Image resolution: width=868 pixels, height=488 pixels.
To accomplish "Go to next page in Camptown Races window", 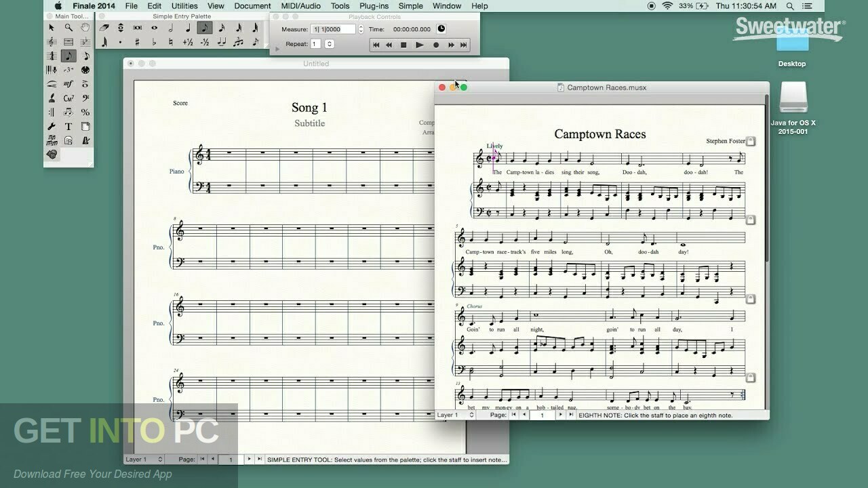I will coord(560,415).
